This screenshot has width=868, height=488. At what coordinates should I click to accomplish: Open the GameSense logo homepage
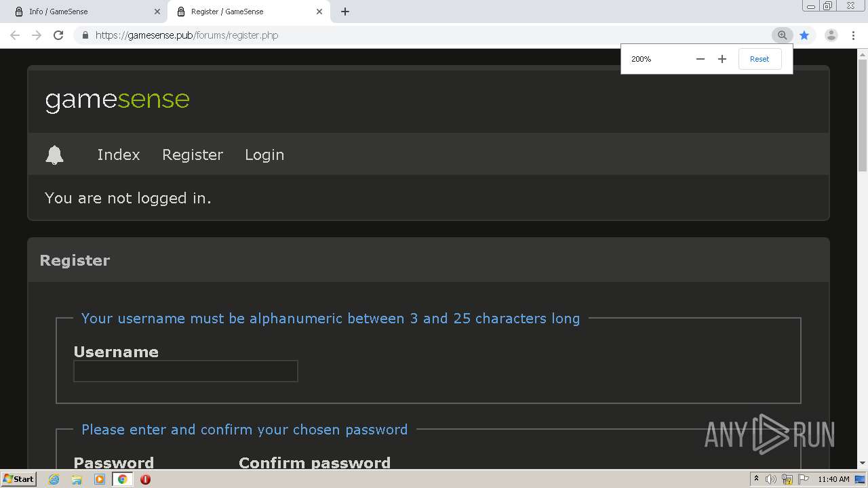click(117, 100)
